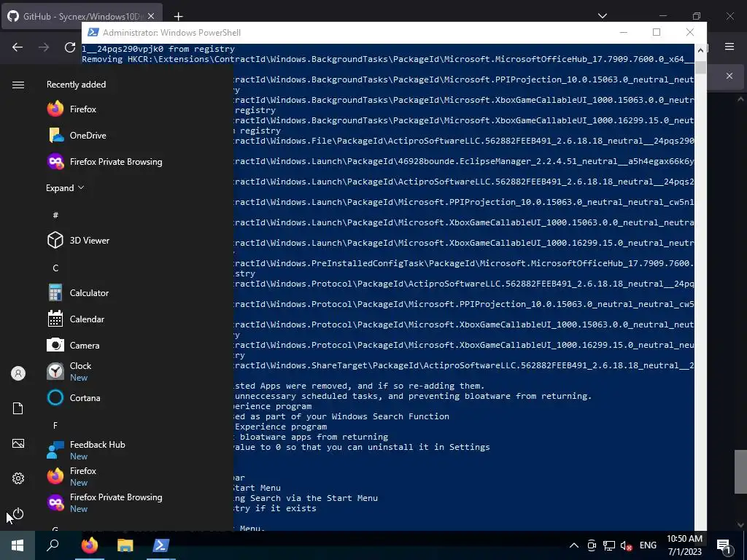Show hidden system tray icons

click(573, 545)
